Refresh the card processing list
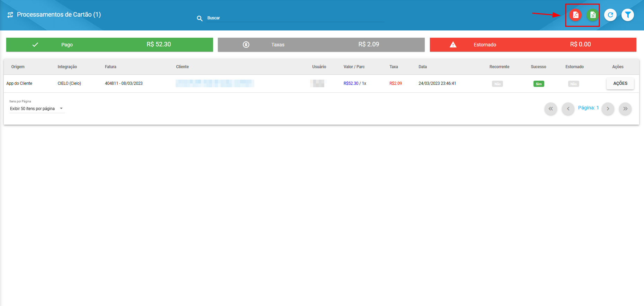 tap(610, 15)
